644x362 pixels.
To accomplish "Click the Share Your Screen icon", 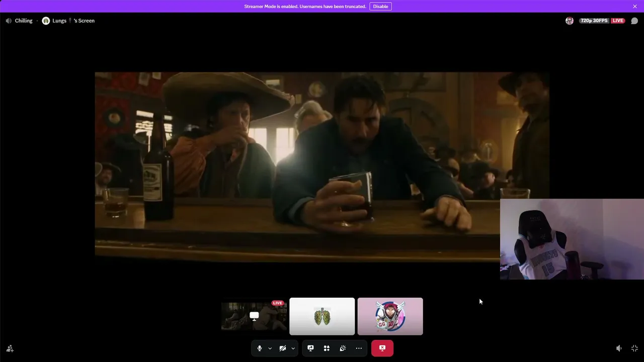I will tap(310, 348).
